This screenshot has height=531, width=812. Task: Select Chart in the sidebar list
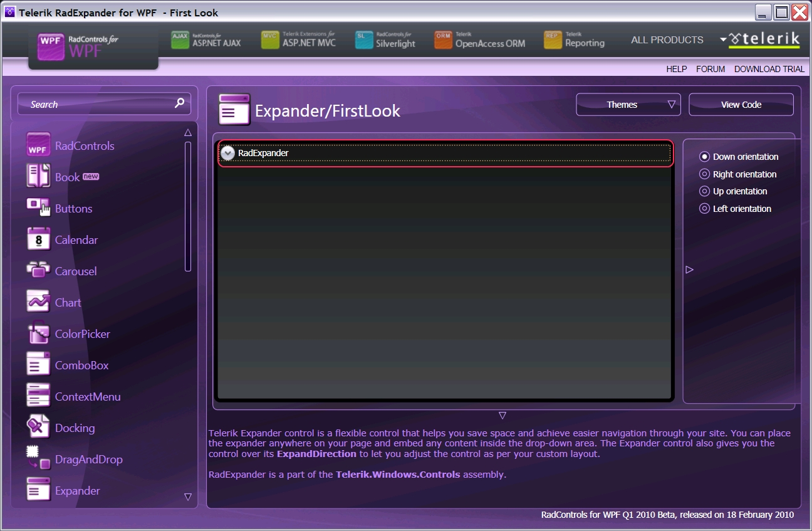(x=68, y=303)
